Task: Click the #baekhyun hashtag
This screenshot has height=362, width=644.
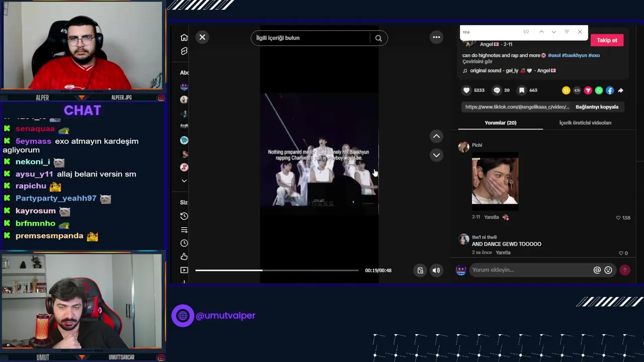Action: click(574, 55)
